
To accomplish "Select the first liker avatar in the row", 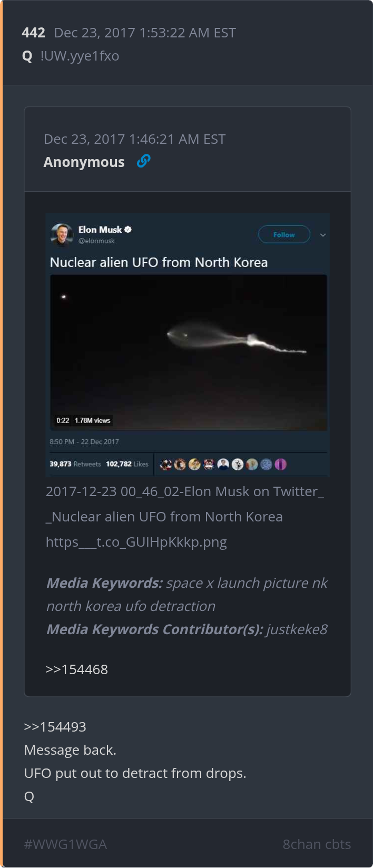I will point(166,464).
